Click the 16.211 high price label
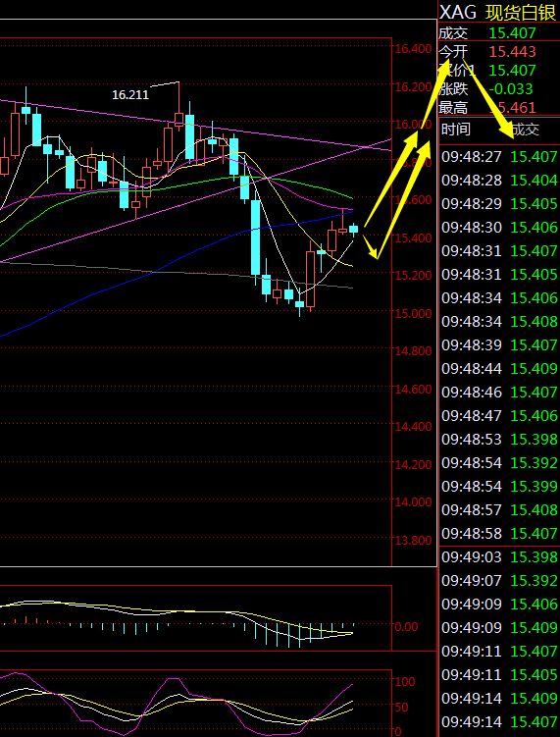The height and width of the screenshot is (737, 560). (130, 95)
